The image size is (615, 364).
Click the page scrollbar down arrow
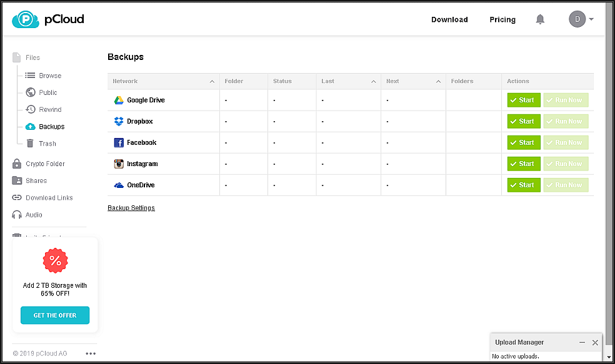(609, 357)
